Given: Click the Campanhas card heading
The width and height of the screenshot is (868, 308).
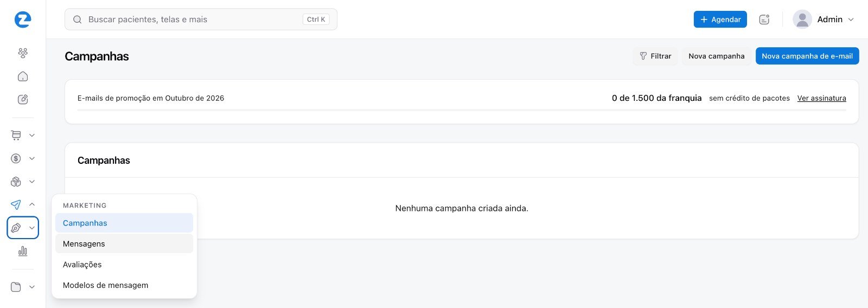Looking at the screenshot, I should click(104, 161).
